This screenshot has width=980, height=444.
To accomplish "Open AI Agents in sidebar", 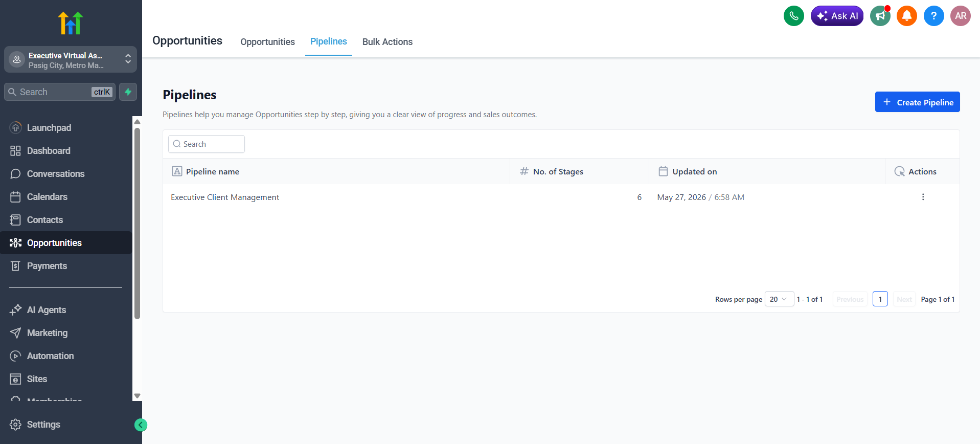I will coord(66,309).
